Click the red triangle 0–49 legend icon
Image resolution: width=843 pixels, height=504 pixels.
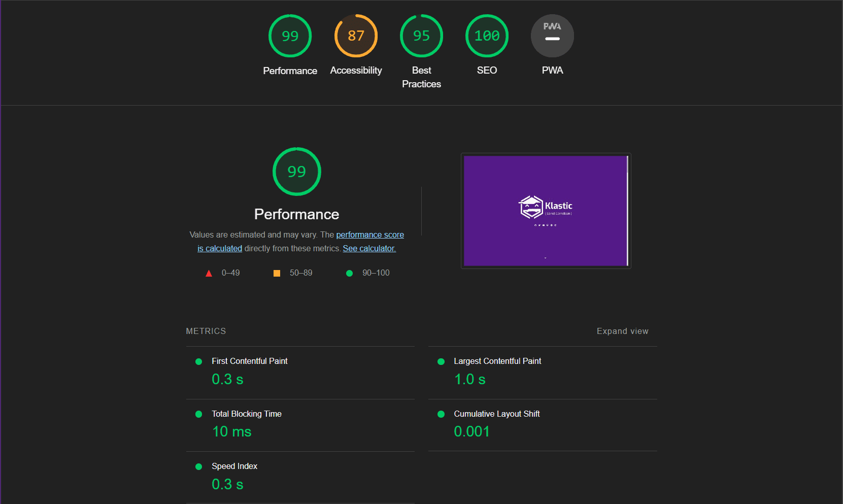coord(209,274)
